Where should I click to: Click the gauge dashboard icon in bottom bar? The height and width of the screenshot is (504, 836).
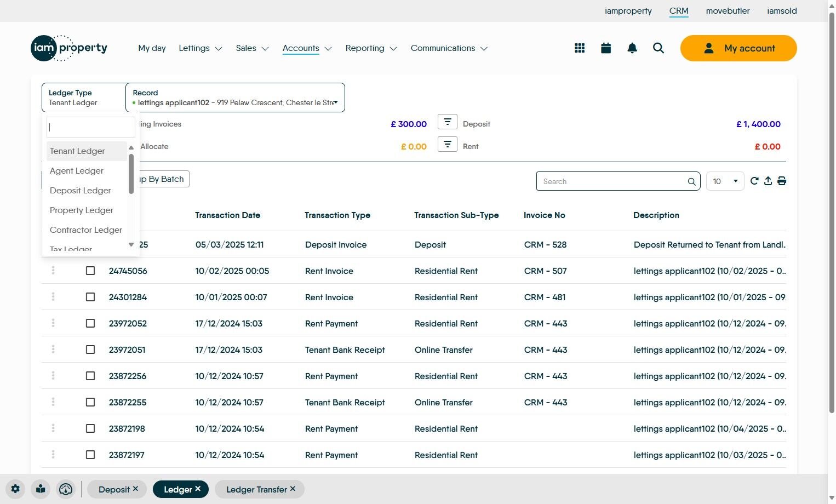click(x=66, y=489)
